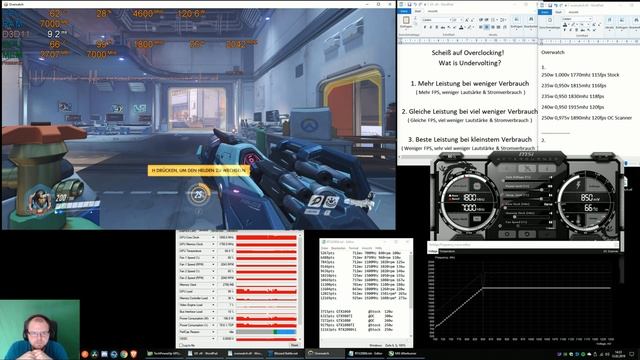Open the Video Engine Load sensor dropdown
The height and width of the screenshot is (360, 640).
tap(213, 305)
